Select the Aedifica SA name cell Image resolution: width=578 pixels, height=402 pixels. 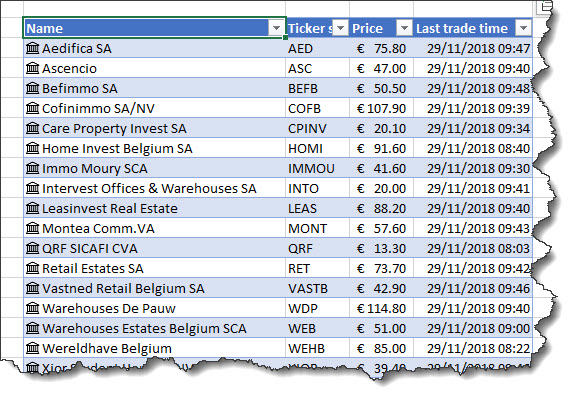pyautogui.click(x=154, y=48)
